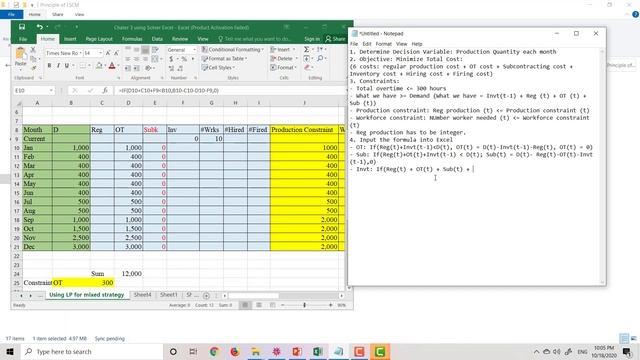Click the Increase Font Size icon

108,53
